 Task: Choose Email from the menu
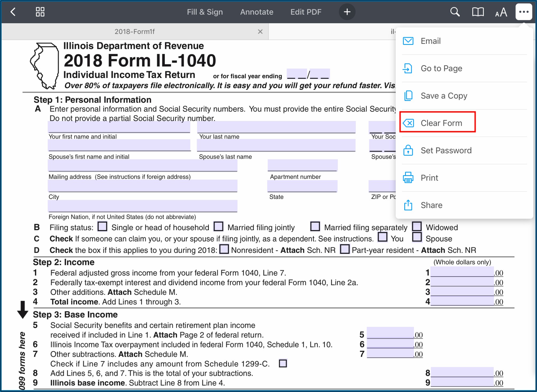[430, 41]
